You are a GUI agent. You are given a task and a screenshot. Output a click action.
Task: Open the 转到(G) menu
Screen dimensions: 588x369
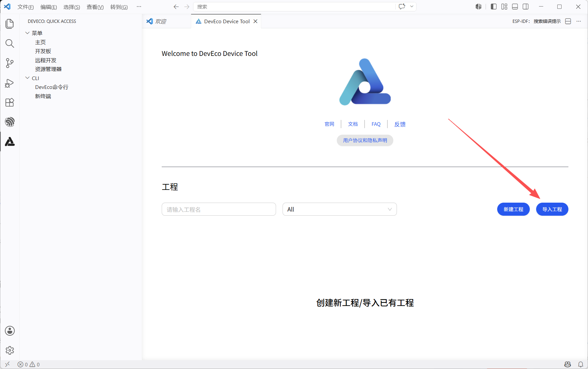119,7
